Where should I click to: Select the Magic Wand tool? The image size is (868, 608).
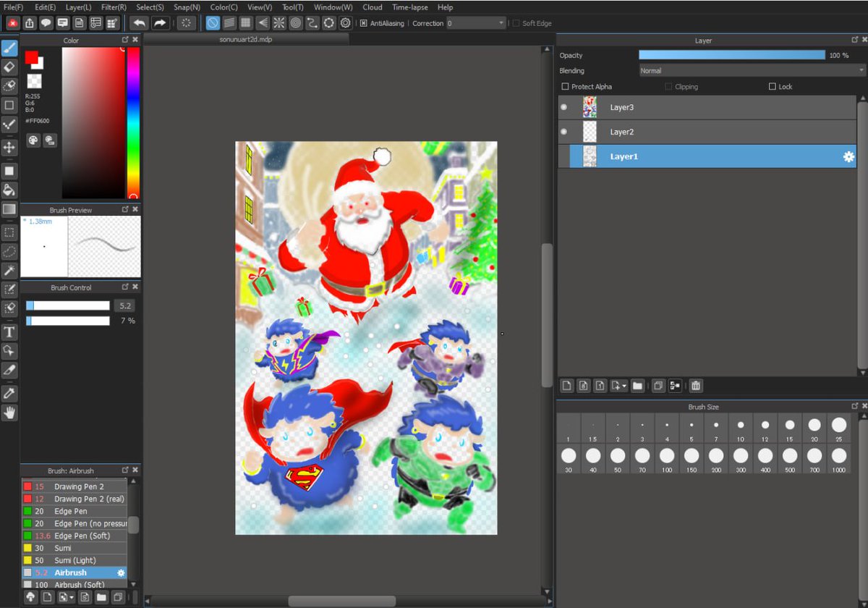click(9, 270)
